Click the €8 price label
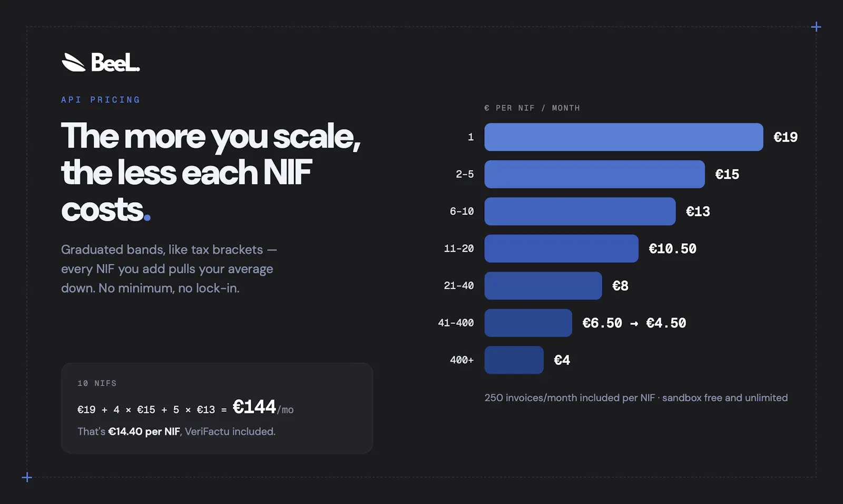843x504 pixels. coord(620,285)
